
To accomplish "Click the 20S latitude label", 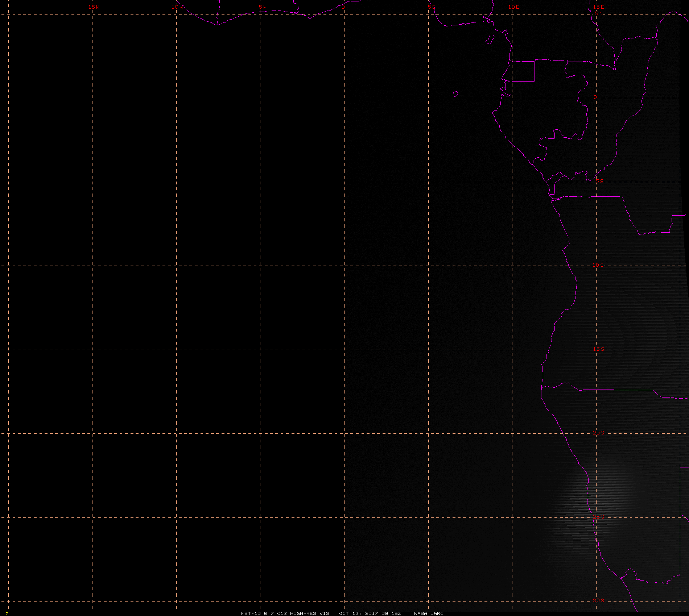I will click(x=599, y=433).
